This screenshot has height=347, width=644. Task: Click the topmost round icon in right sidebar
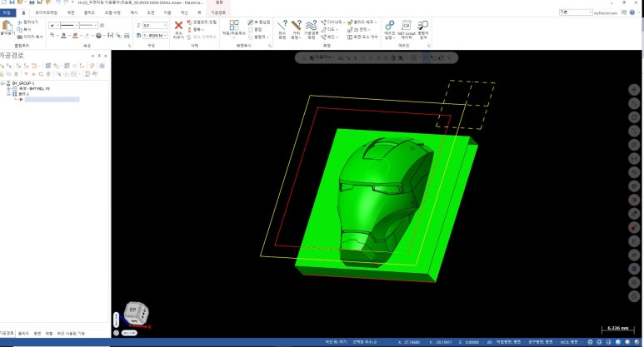coord(634,89)
